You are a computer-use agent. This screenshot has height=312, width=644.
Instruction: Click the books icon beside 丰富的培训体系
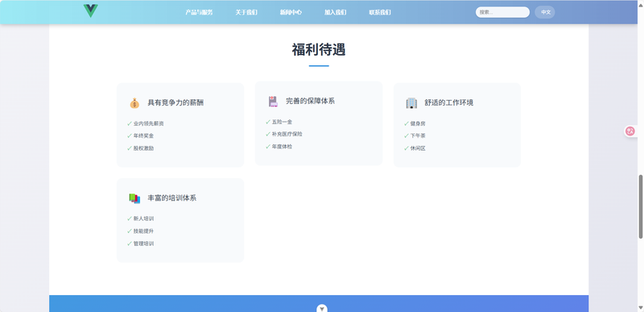(x=134, y=198)
